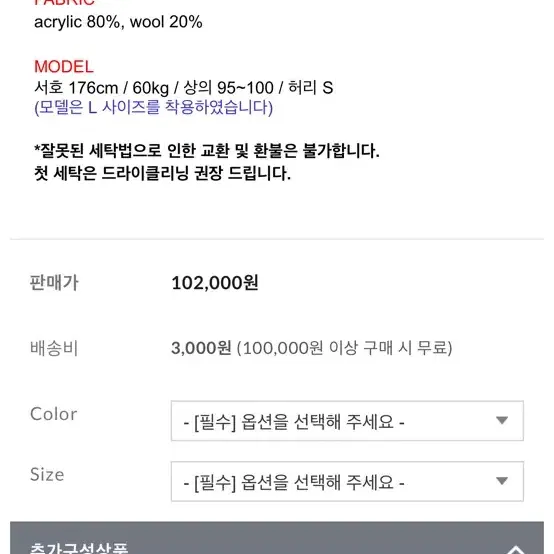Viewport: 554px width, 554px height.
Task: Click the Size field label
Action: pyautogui.click(x=47, y=475)
